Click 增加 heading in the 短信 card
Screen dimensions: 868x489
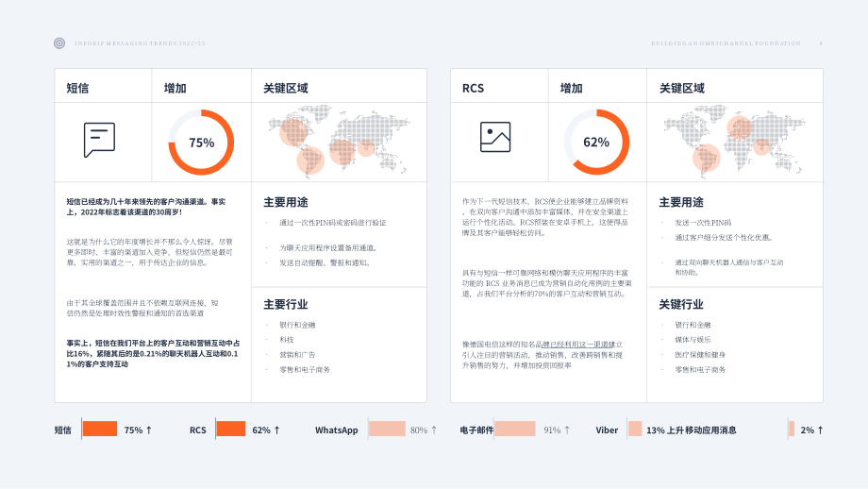pyautogui.click(x=175, y=88)
